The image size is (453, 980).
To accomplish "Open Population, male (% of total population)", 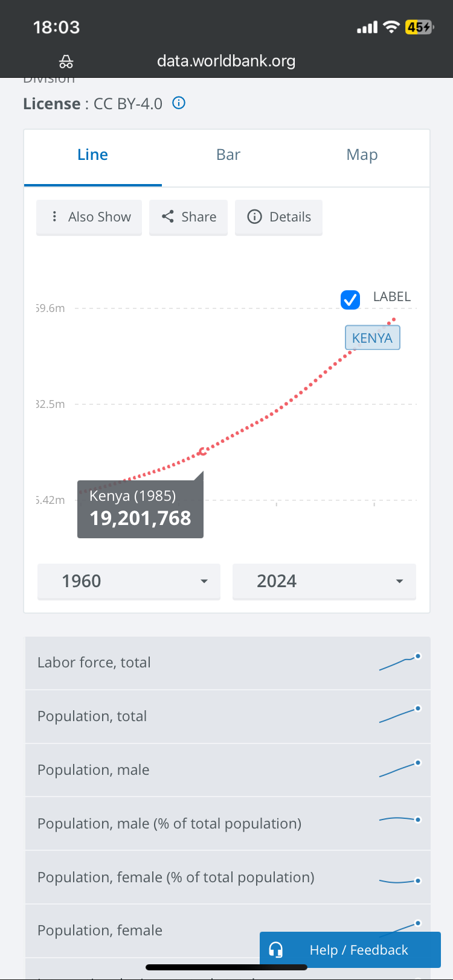I will [169, 823].
